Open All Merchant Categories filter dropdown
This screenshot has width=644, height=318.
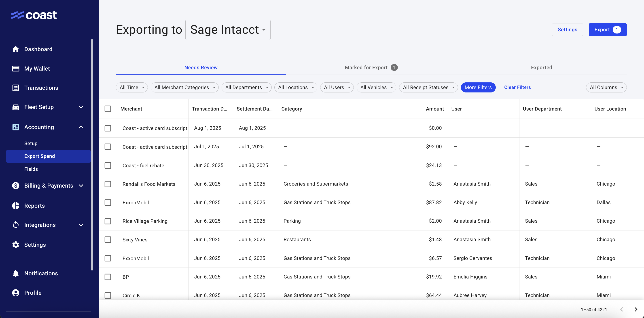(x=184, y=87)
